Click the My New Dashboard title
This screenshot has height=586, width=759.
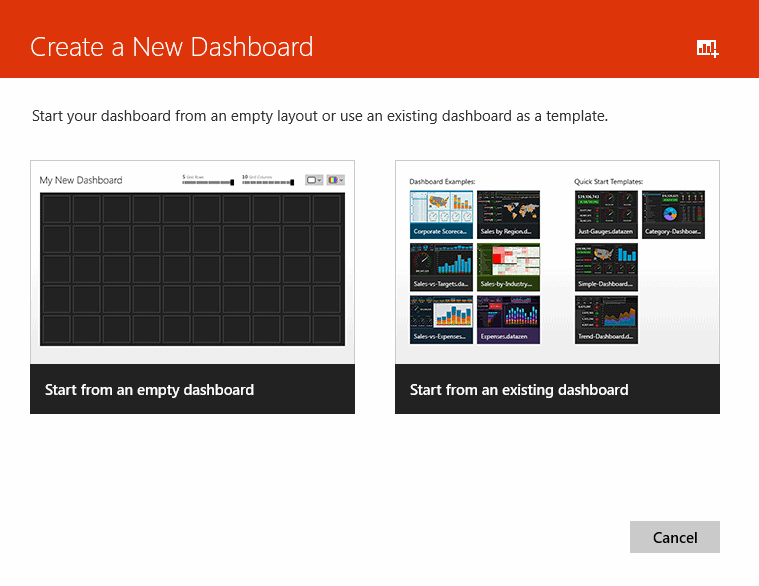point(81,180)
